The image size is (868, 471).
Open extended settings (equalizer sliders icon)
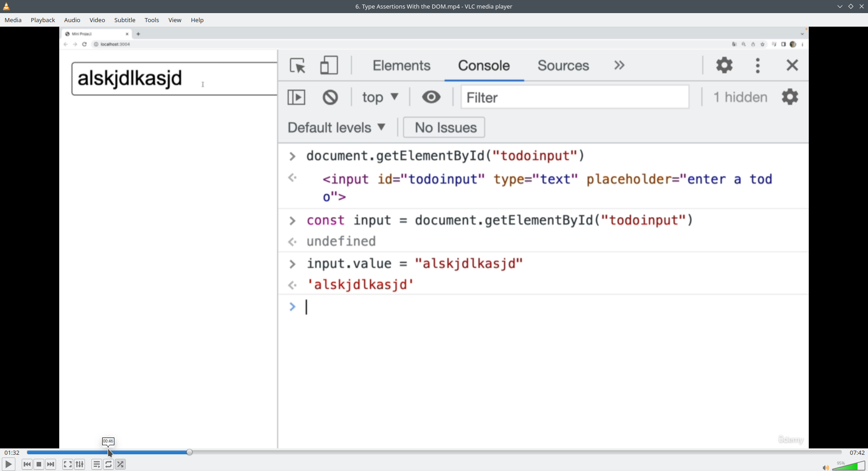tap(80, 464)
